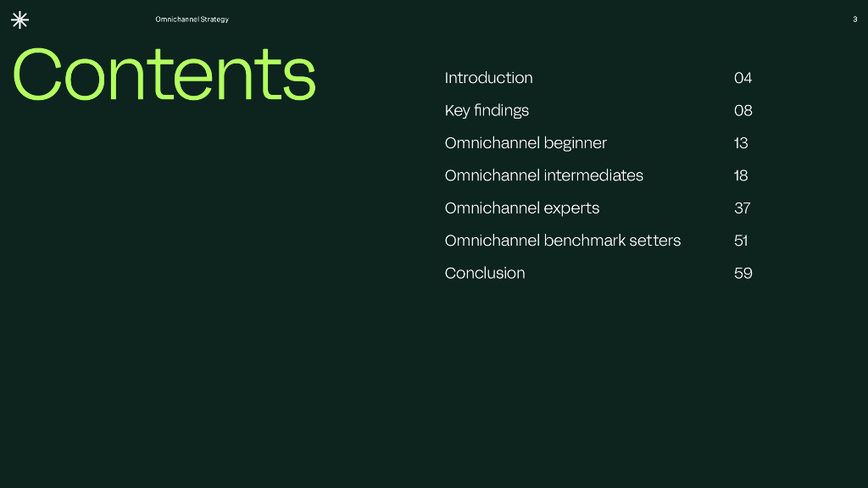Go to the Conclusion section
This screenshot has width=868, height=488.
pos(485,273)
